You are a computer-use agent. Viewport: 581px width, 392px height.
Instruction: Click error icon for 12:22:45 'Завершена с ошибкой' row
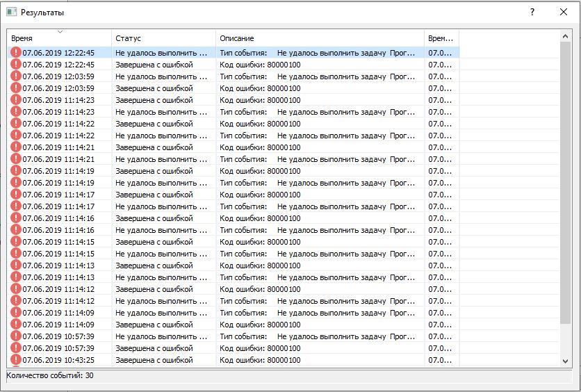(15, 65)
